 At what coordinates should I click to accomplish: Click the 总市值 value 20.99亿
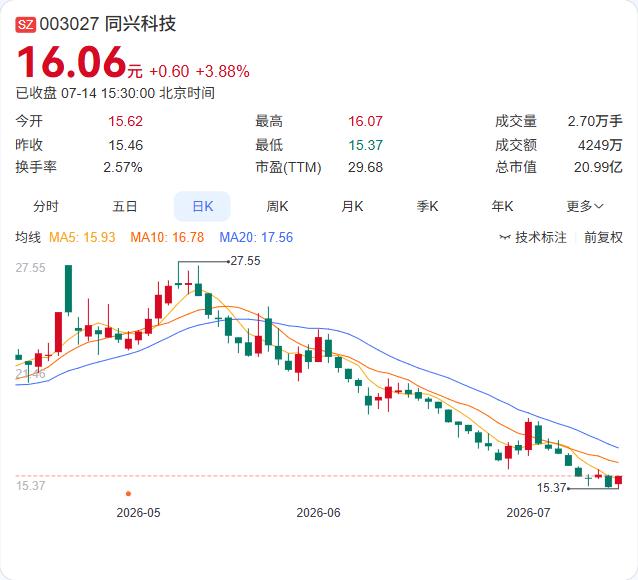pos(598,167)
